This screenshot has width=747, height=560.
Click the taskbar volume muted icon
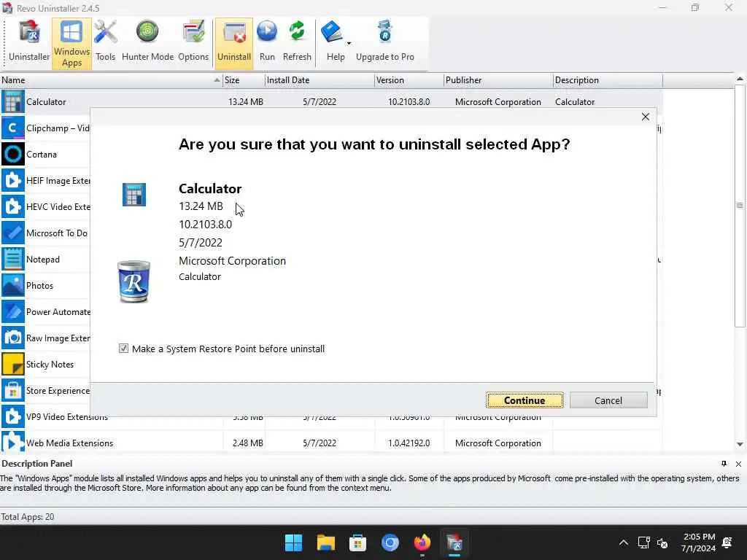[x=662, y=542]
